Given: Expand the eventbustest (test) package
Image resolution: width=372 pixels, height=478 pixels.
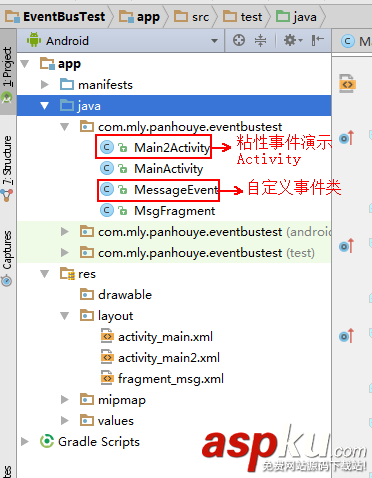Looking at the screenshot, I should (65, 253).
